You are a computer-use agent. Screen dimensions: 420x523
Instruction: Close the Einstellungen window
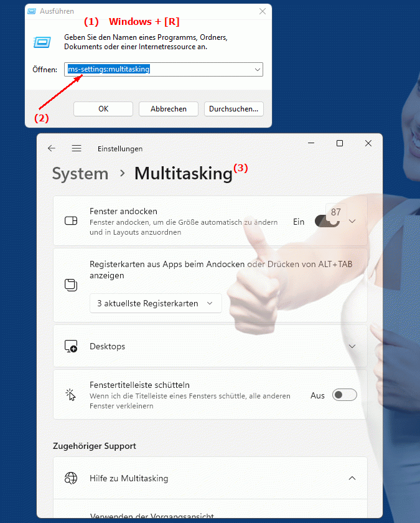tap(368, 143)
